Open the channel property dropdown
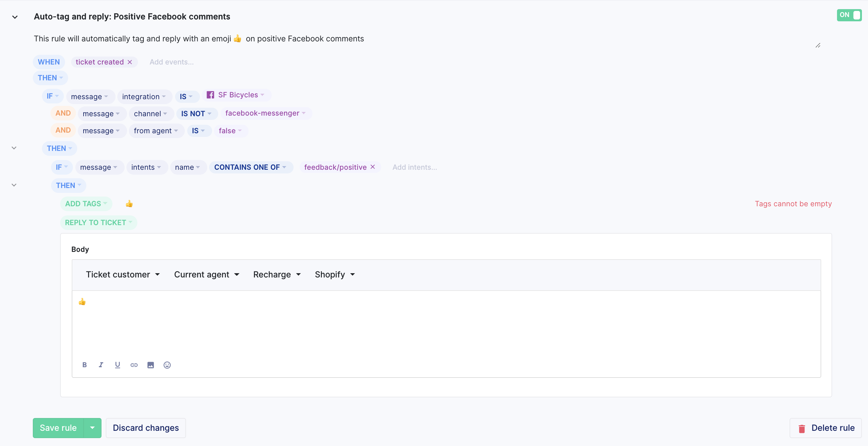The width and height of the screenshot is (868, 446). tap(151, 114)
